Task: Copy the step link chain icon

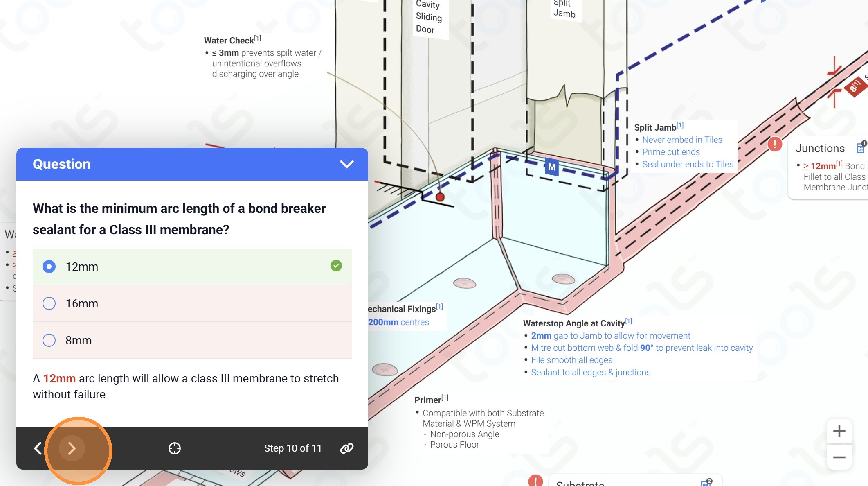Action: point(347,448)
